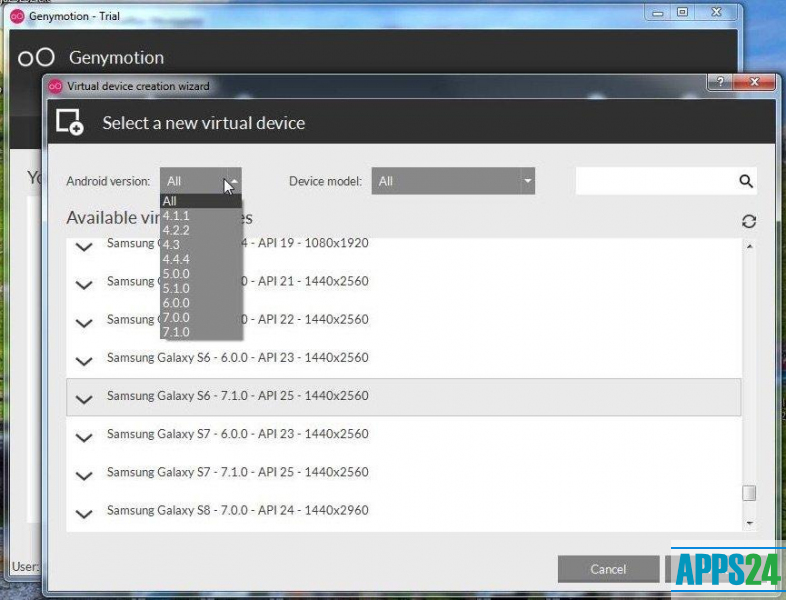Viewport: 786px width, 600px height.
Task: Click the scrollbar up arrow
Action: coord(749,246)
